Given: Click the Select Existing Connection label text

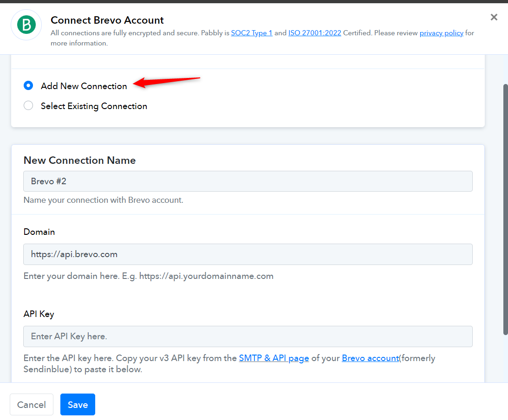Looking at the screenshot, I should coord(94,106).
